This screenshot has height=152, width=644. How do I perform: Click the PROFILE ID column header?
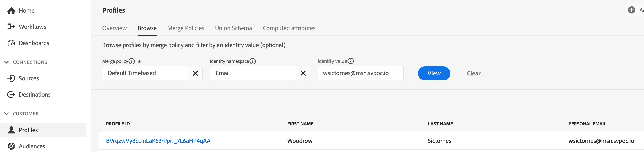click(118, 124)
